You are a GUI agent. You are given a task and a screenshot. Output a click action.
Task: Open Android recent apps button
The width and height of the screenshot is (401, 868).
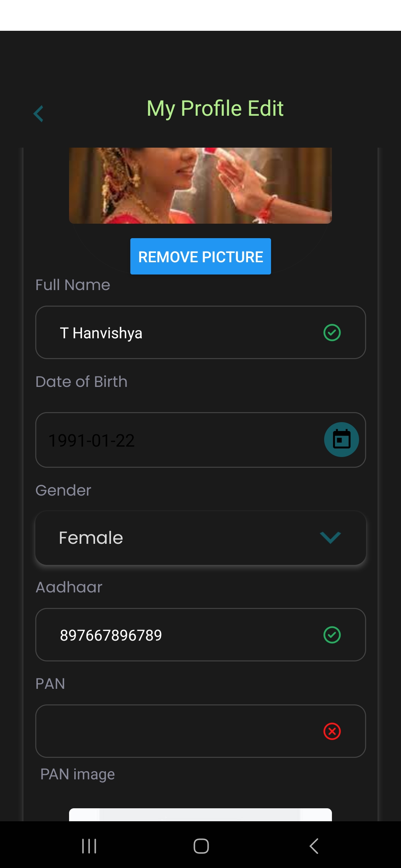click(x=89, y=846)
